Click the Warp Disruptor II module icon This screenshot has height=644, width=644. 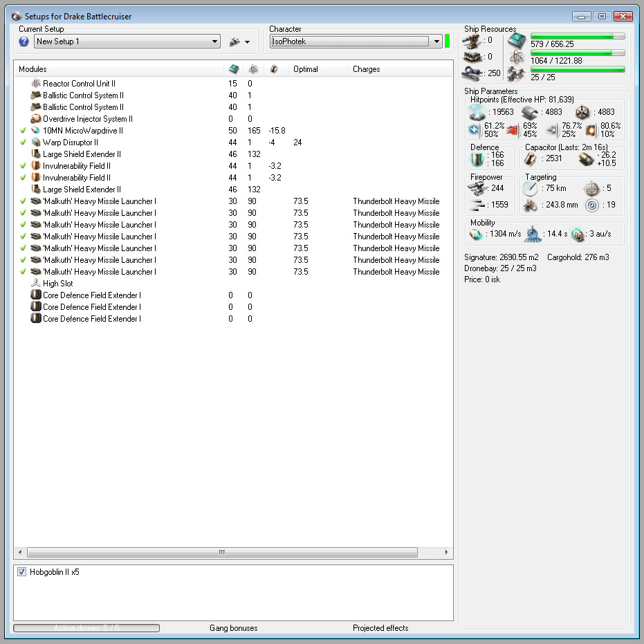36,142
